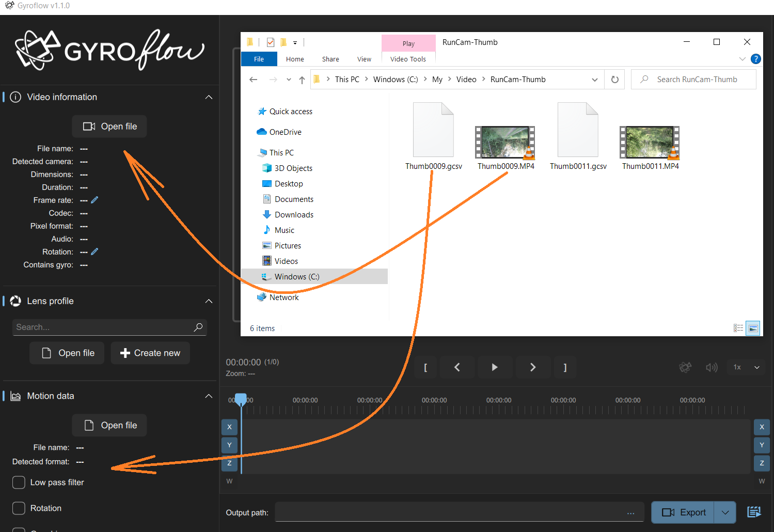Click the pencil icon next to Frame rate
774x532 pixels.
point(94,200)
